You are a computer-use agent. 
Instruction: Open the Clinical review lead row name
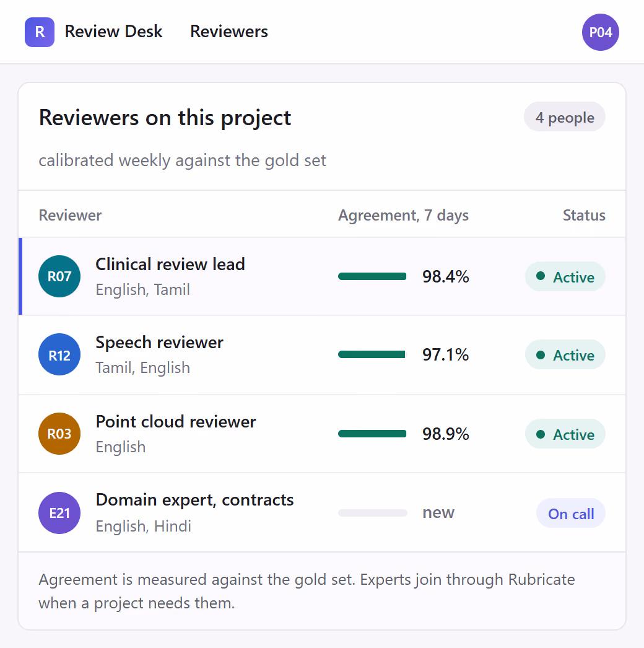170,264
